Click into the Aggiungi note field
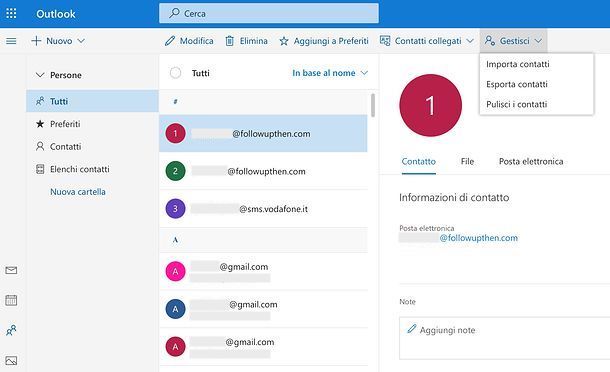Screen dimensions: 610x372 [504, 338]
